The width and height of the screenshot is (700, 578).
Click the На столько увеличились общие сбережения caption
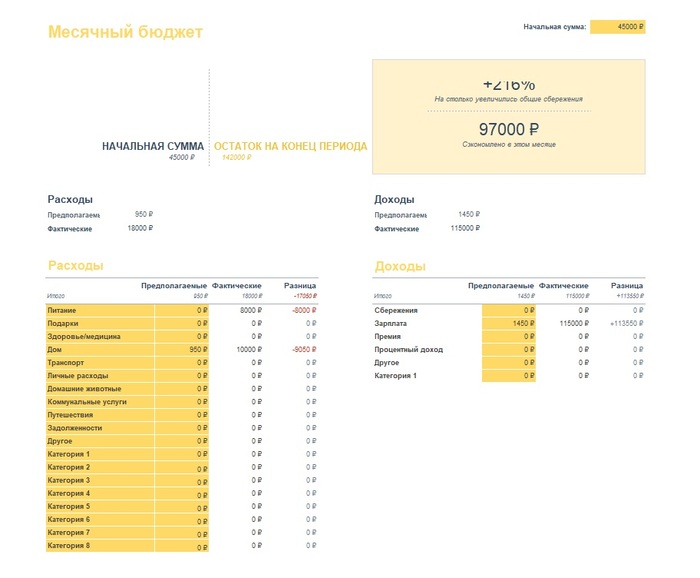click(509, 99)
